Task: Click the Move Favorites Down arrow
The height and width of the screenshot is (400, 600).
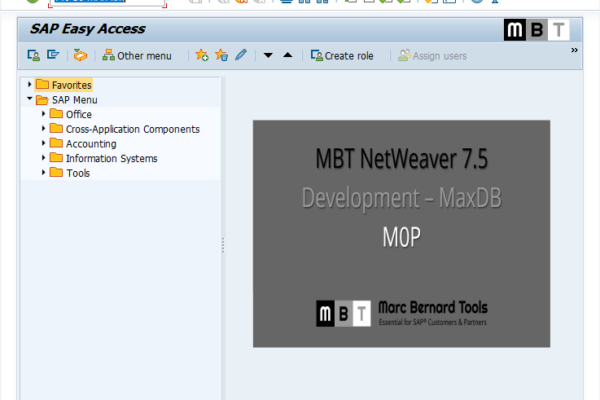Action: (268, 56)
